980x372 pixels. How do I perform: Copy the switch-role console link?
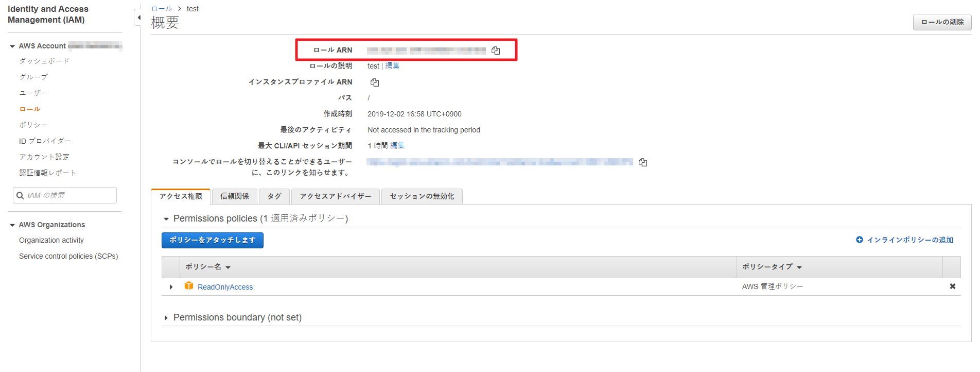[643, 162]
